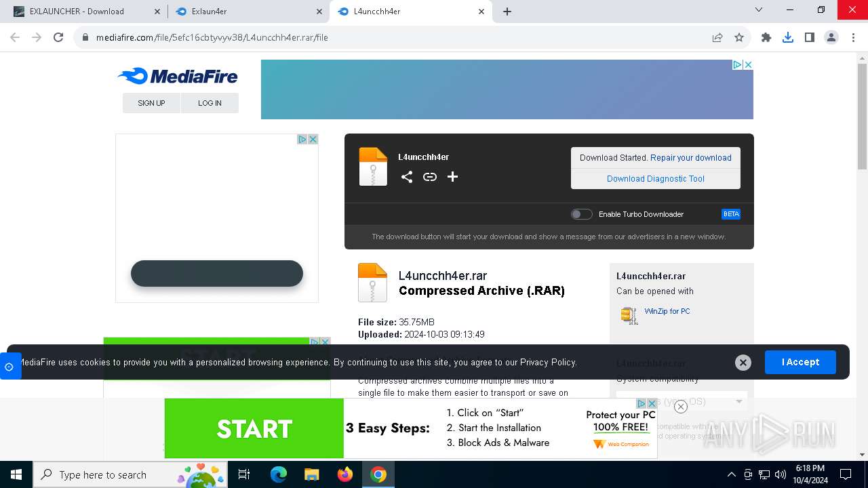Click the dark pill button in left ad

217,274
